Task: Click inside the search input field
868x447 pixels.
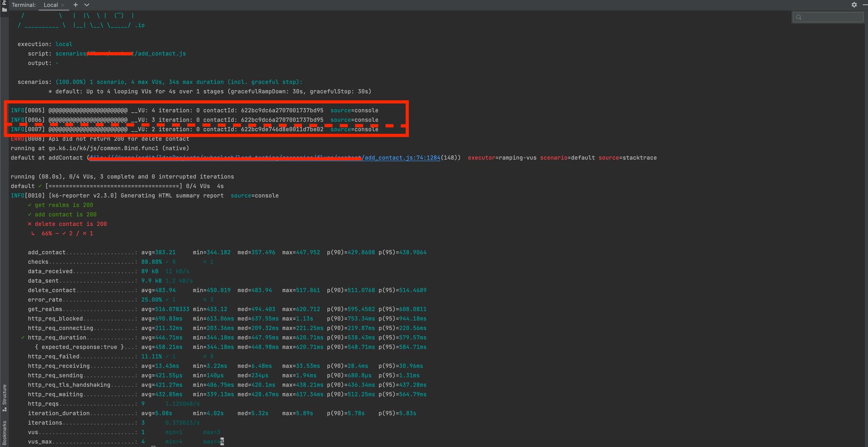Action: 832,17
